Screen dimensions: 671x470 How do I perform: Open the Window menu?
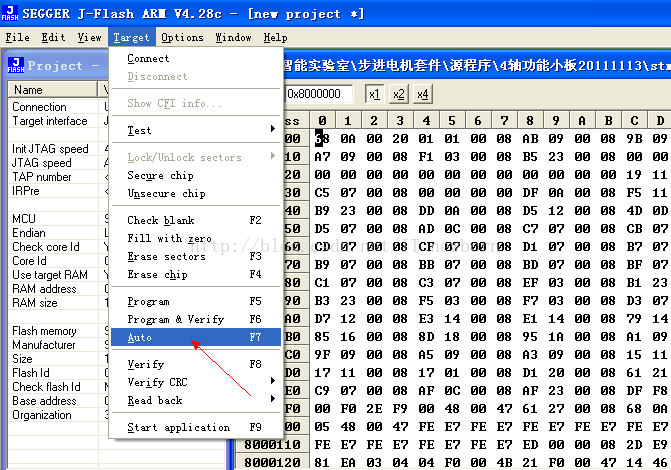click(233, 38)
